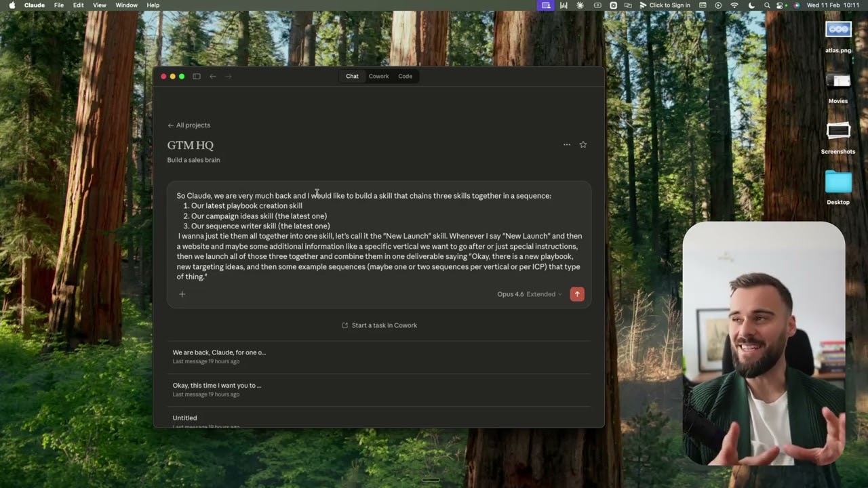Send the message with the orange arrow button

point(577,294)
